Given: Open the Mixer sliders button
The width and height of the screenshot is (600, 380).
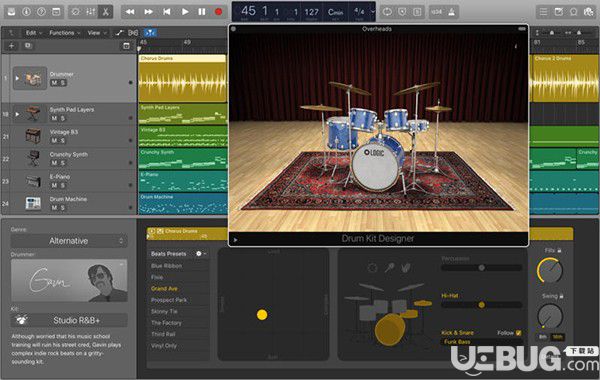Looking at the screenshot, I should tap(91, 12).
